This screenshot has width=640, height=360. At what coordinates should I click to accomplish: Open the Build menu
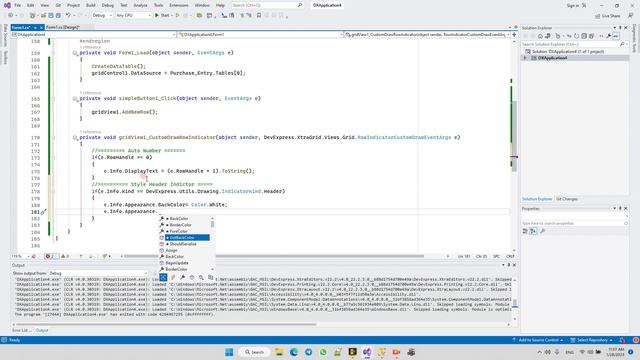91,5
